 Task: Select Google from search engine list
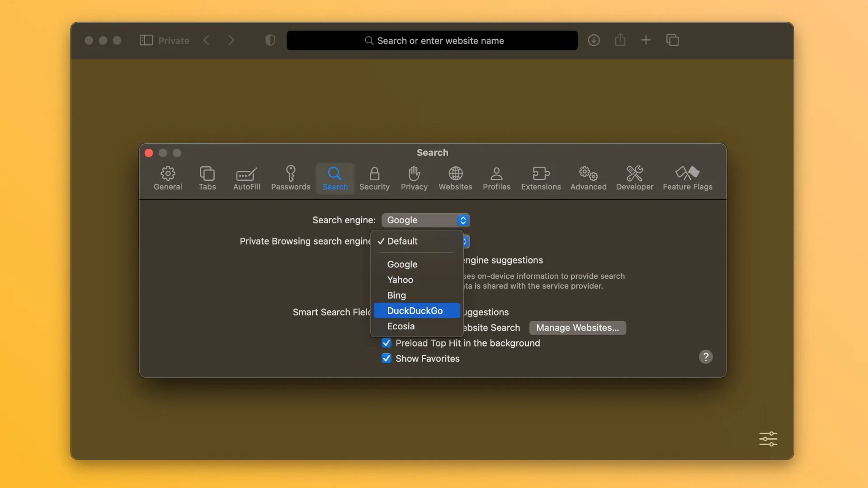[402, 264]
